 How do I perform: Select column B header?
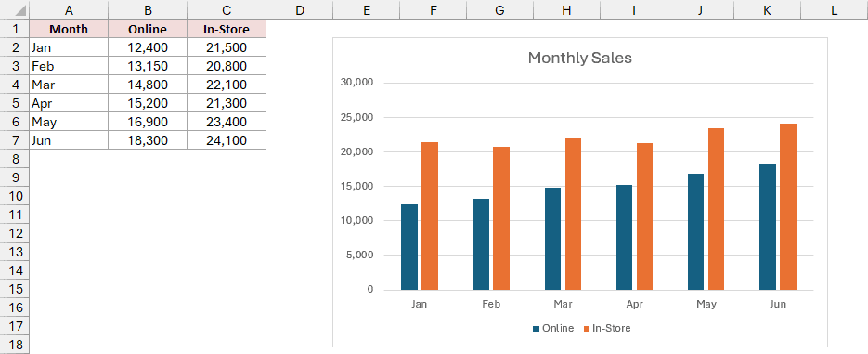(148, 9)
